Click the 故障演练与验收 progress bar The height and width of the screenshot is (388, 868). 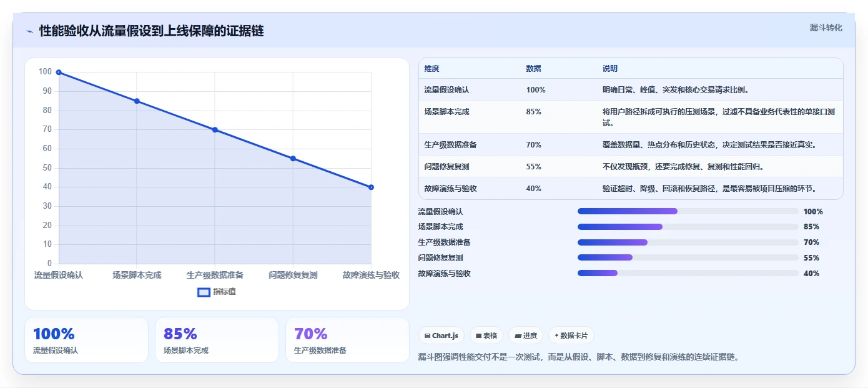tap(688, 273)
